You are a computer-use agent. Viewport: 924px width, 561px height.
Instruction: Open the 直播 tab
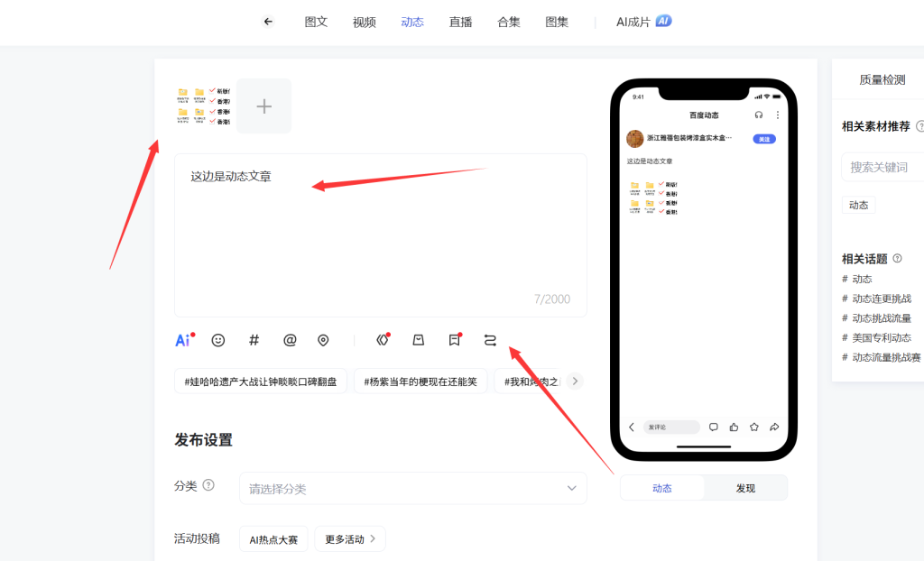pyautogui.click(x=460, y=22)
